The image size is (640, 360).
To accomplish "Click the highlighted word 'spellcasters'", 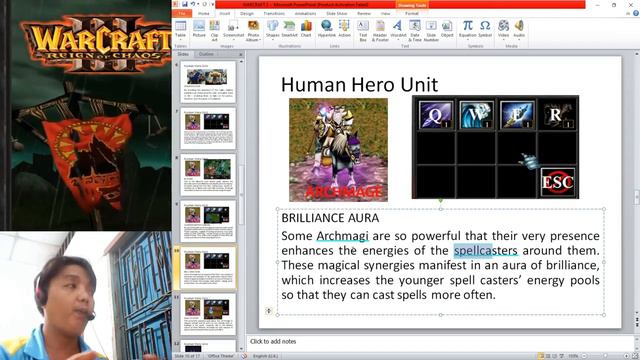I will coord(485,251).
